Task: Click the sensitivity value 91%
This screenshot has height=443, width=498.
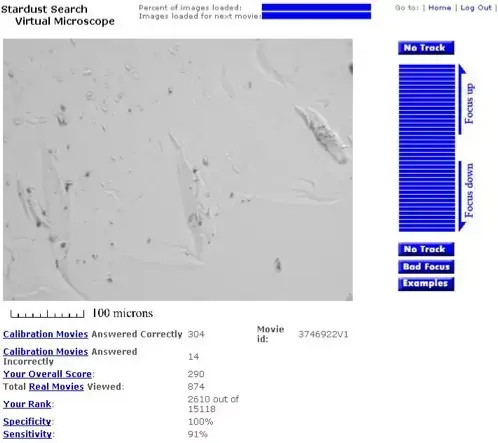Action: 198,434
